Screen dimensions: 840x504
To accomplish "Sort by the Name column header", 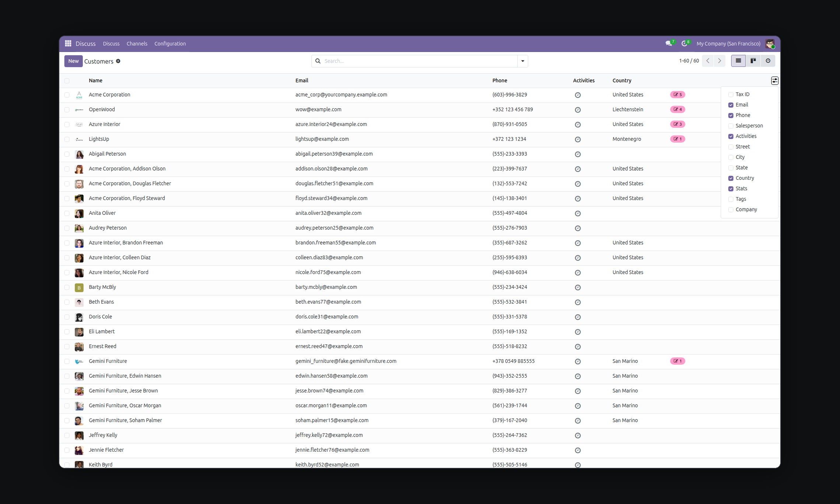I will [x=95, y=80].
